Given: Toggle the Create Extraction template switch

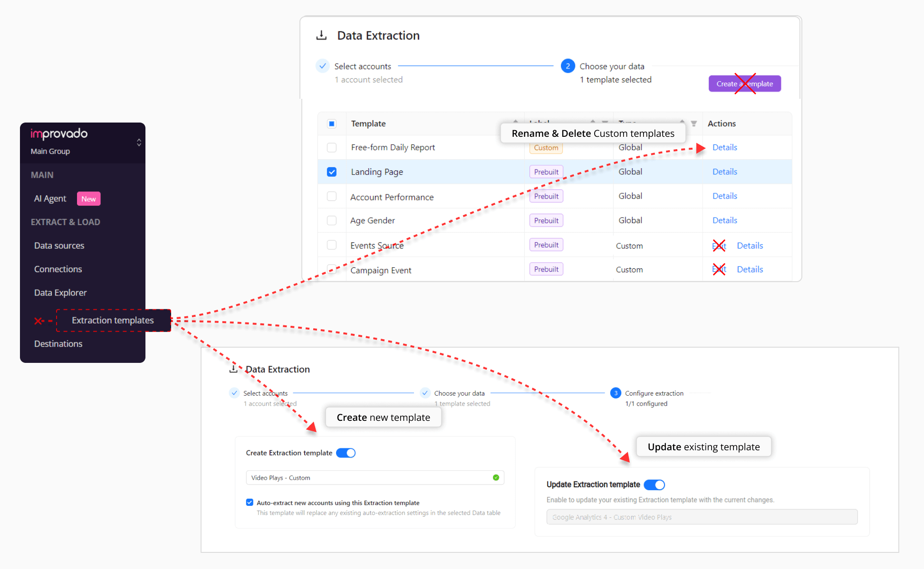Looking at the screenshot, I should pyautogui.click(x=346, y=453).
